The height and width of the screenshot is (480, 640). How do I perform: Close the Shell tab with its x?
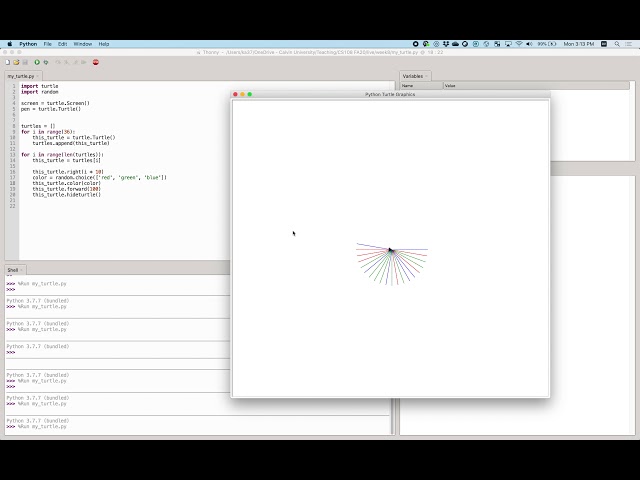coord(21,270)
